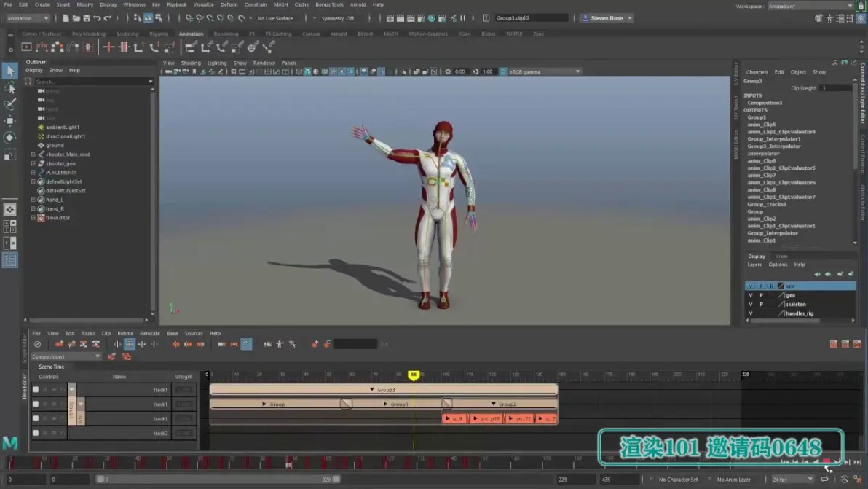Click the Time Editor mute icon
The image size is (868, 489).
pos(37,345)
